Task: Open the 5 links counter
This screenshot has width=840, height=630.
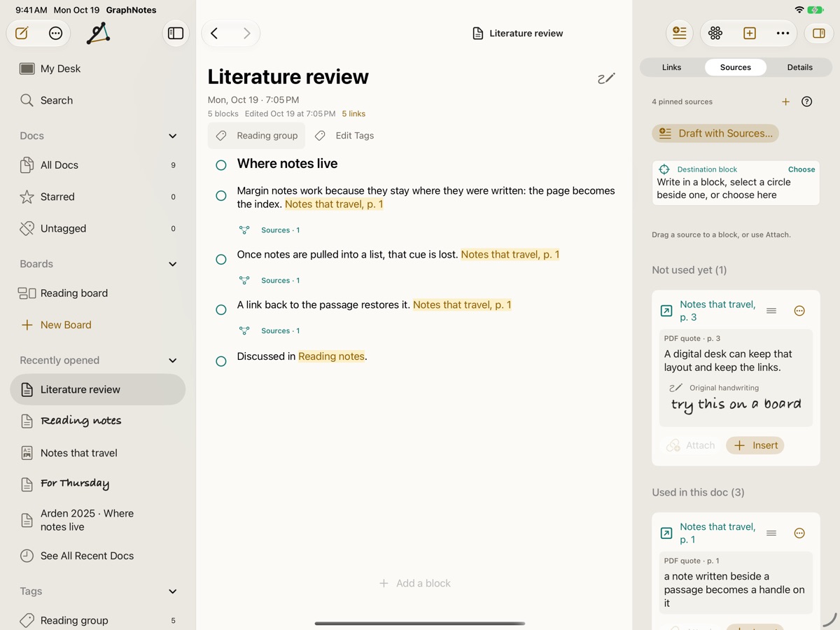Action: click(353, 113)
